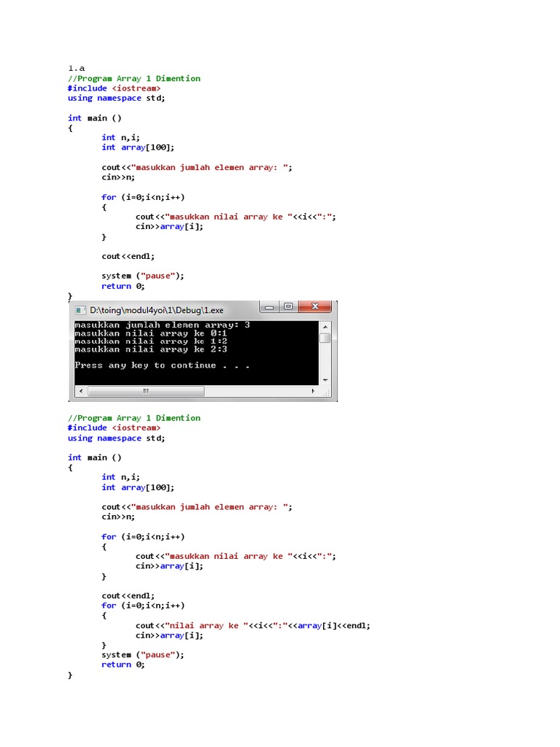560x747 pixels.
Task: Click the second 'int n,i;' declaration
Action: pyautogui.click(x=120, y=477)
